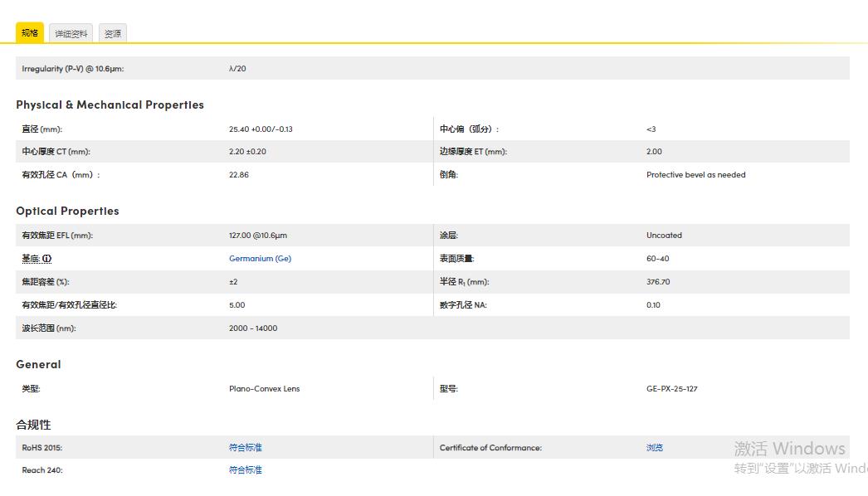This screenshot has width=868, height=496.
Task: Click the General section heading
Action: click(x=38, y=364)
